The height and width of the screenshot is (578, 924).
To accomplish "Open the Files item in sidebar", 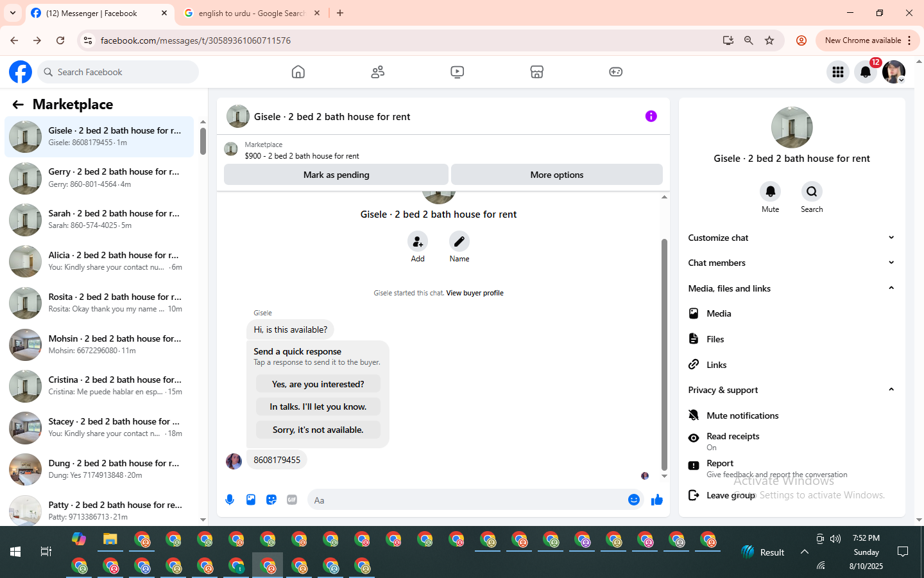I will (x=792, y=339).
